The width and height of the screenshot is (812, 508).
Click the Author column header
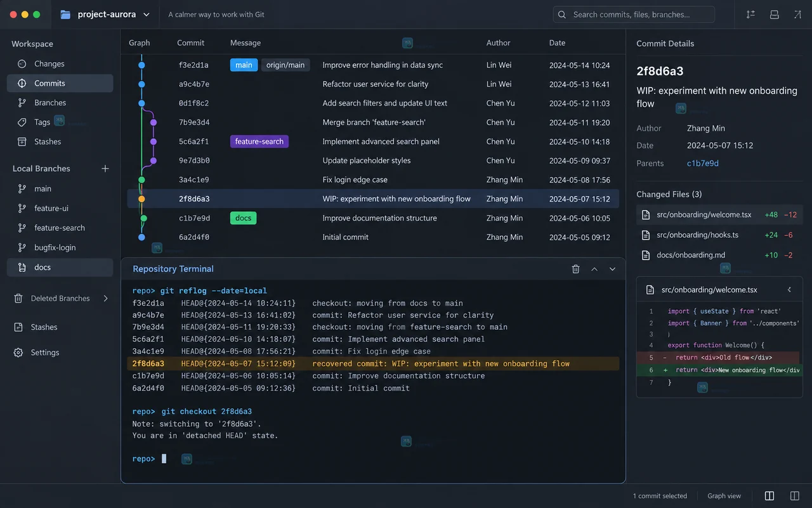point(498,42)
